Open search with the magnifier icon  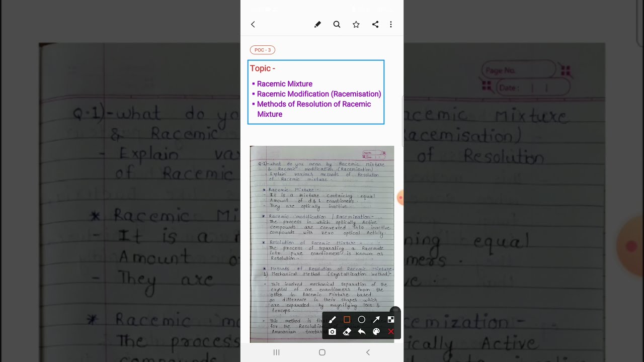(337, 24)
